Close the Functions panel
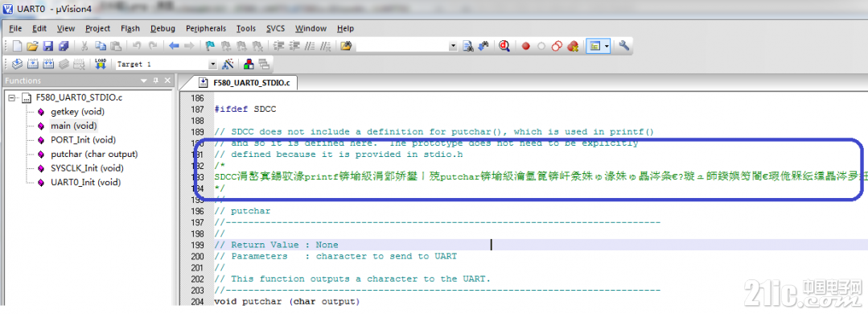This screenshot has height=314, width=868. point(168,81)
